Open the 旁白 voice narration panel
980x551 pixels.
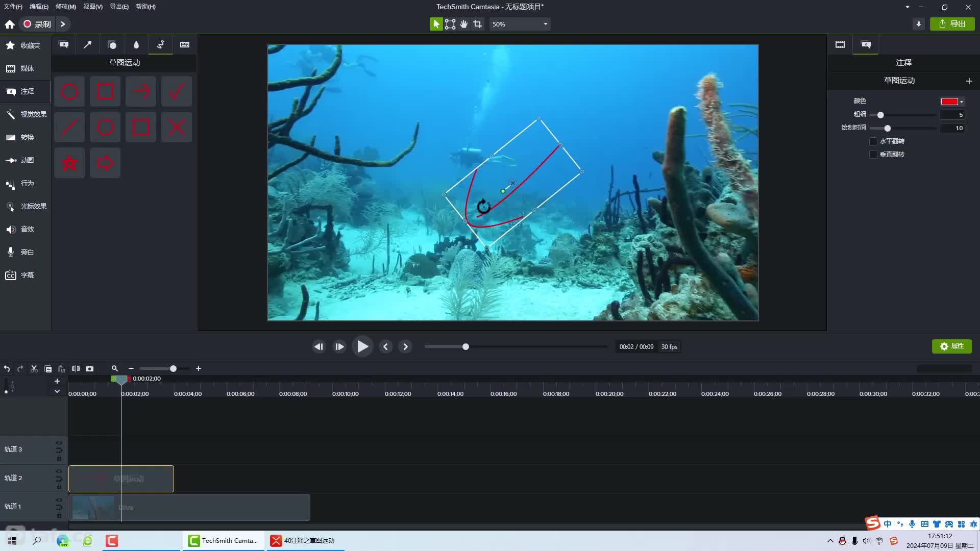pos(26,252)
